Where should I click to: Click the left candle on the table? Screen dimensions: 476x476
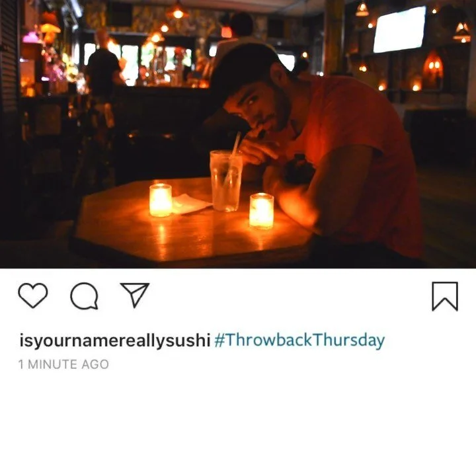pos(161,200)
